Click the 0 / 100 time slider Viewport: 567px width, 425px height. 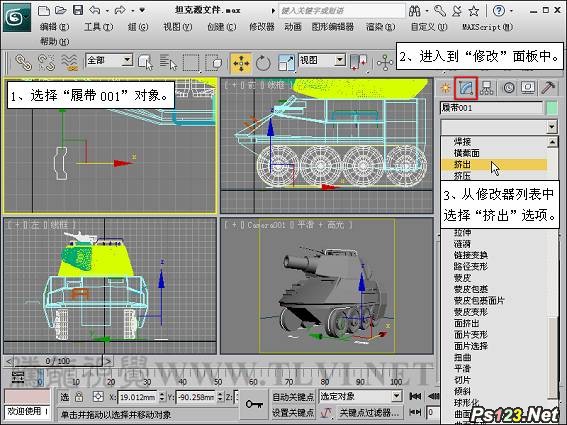[58, 361]
